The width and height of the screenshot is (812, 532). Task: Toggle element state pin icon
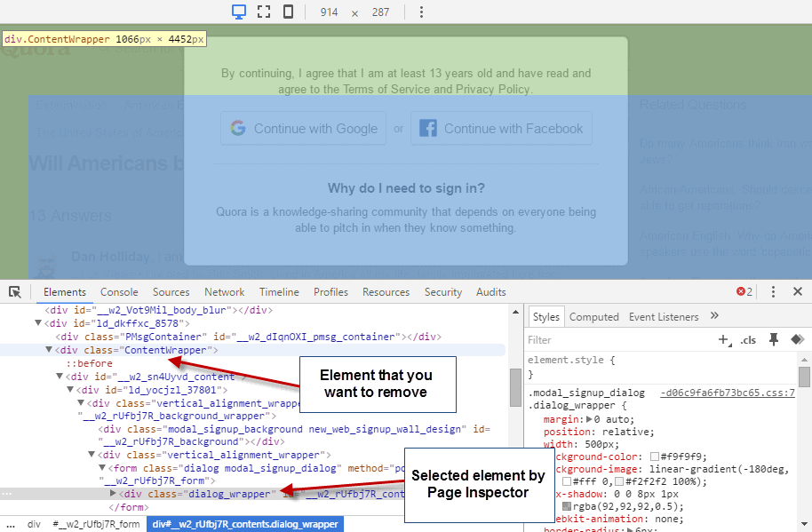point(774,339)
